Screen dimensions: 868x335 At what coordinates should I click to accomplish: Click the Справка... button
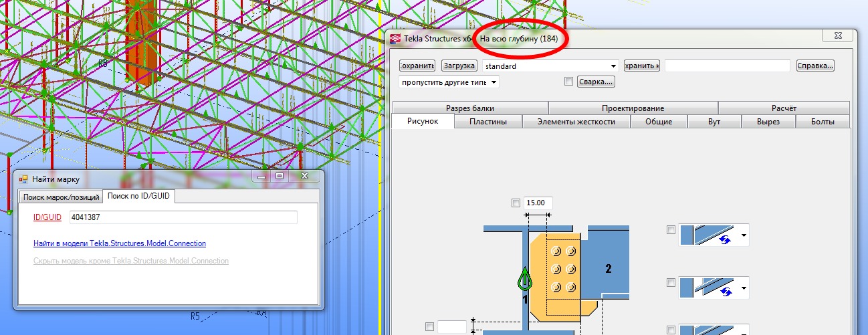click(x=815, y=66)
